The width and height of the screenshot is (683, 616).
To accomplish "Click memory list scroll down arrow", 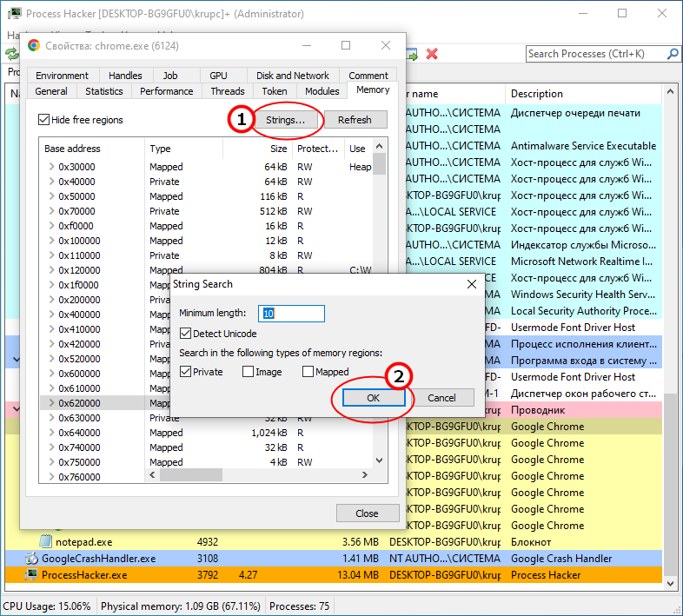I will tap(380, 460).
